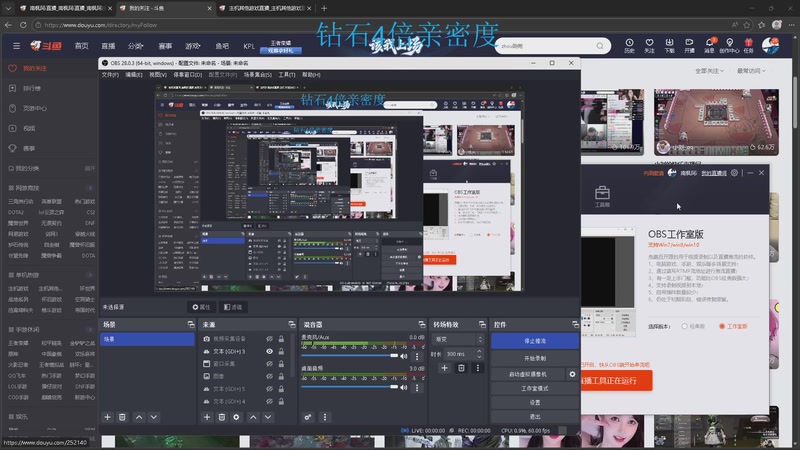Open OBS 编辑(E) menu
This screenshot has height=450, width=800.
tap(134, 75)
